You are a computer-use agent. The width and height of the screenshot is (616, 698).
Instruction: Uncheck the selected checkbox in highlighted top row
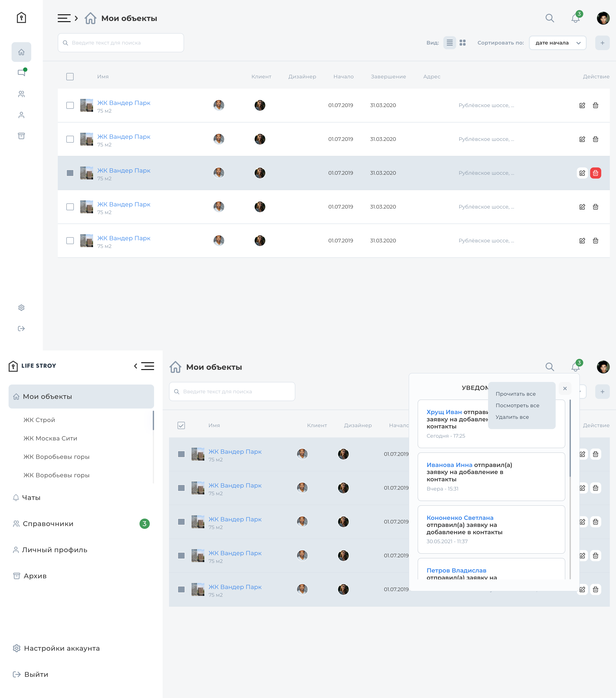[x=70, y=173]
